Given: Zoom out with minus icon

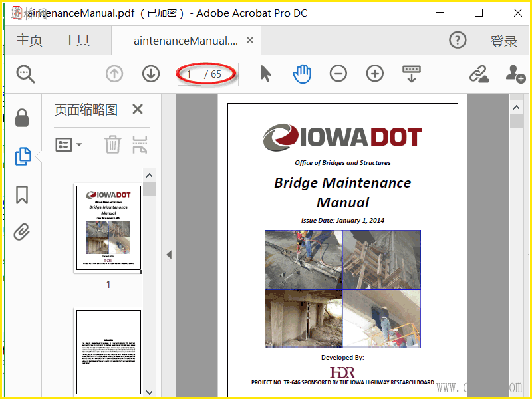Looking at the screenshot, I should tap(338, 74).
